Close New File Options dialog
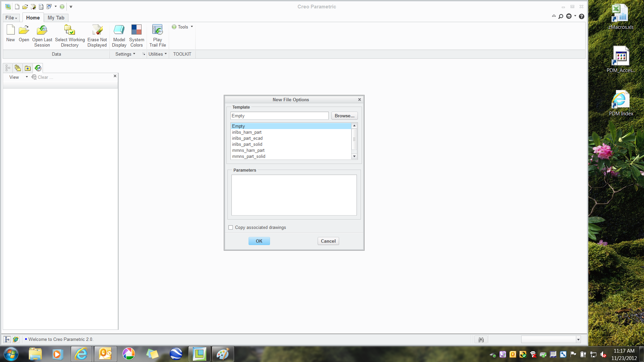The height and width of the screenshot is (362, 644). tap(360, 100)
